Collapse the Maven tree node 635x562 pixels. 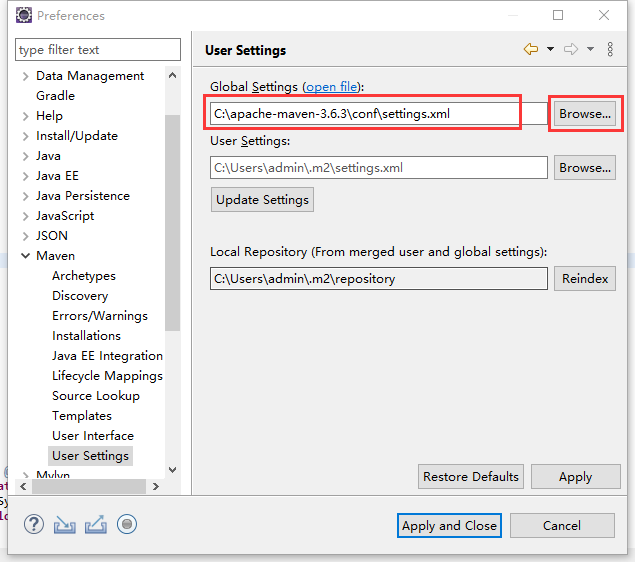pyautogui.click(x=25, y=256)
